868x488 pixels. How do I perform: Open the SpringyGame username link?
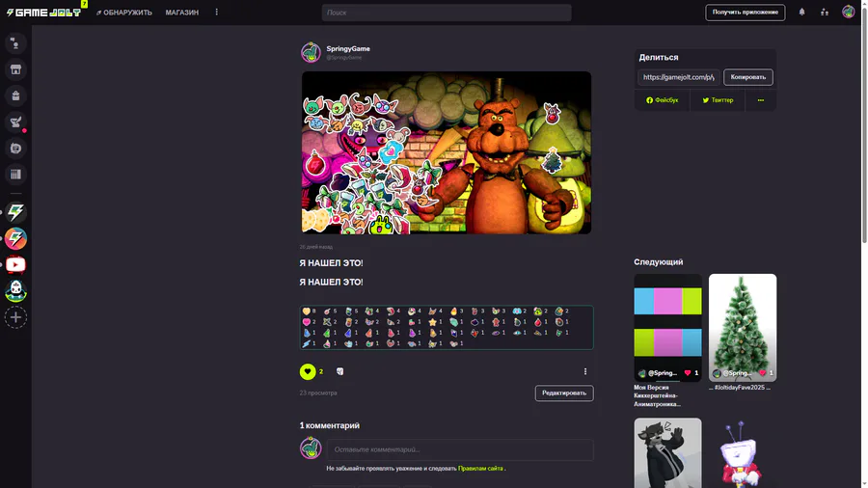pos(347,48)
